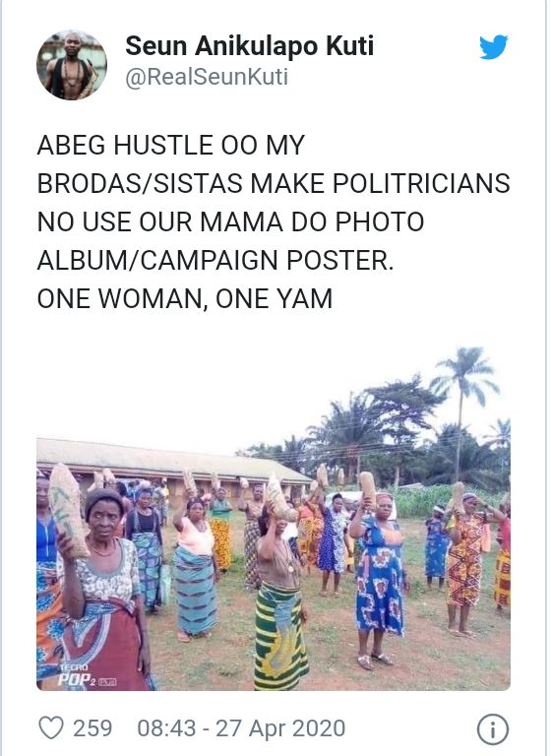This screenshot has width=551, height=756.
Task: Click the woman in blue floral dress
Action: (380, 579)
